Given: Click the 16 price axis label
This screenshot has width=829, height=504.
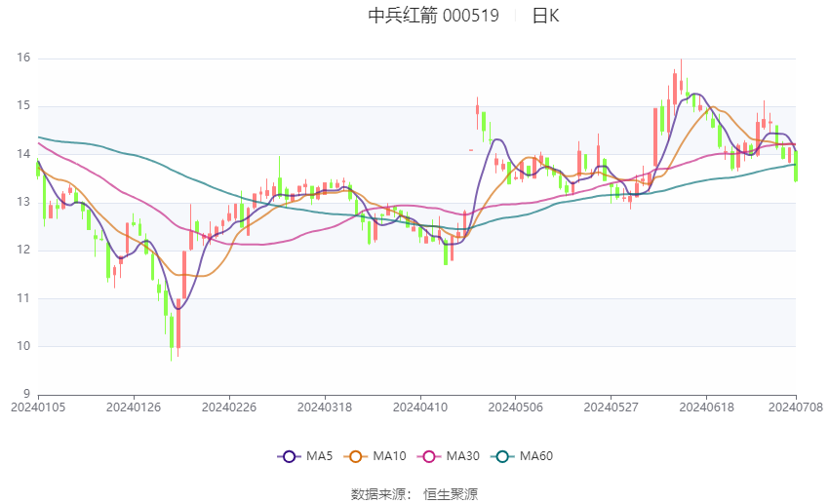Looking at the screenshot, I should click(23, 58).
